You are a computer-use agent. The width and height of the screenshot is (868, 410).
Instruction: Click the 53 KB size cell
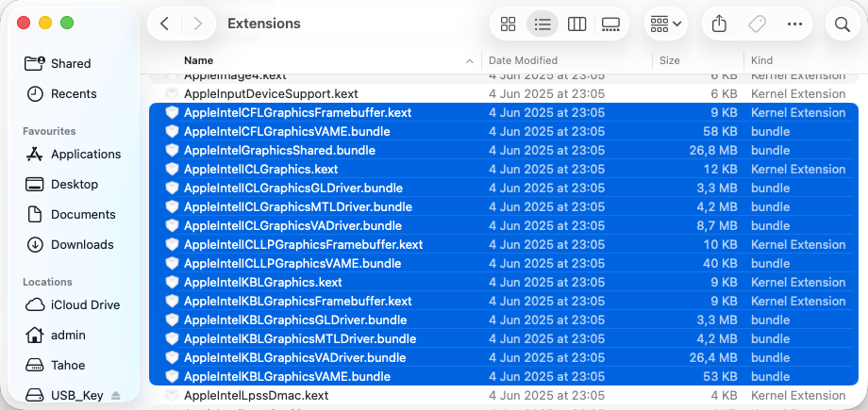click(720, 376)
